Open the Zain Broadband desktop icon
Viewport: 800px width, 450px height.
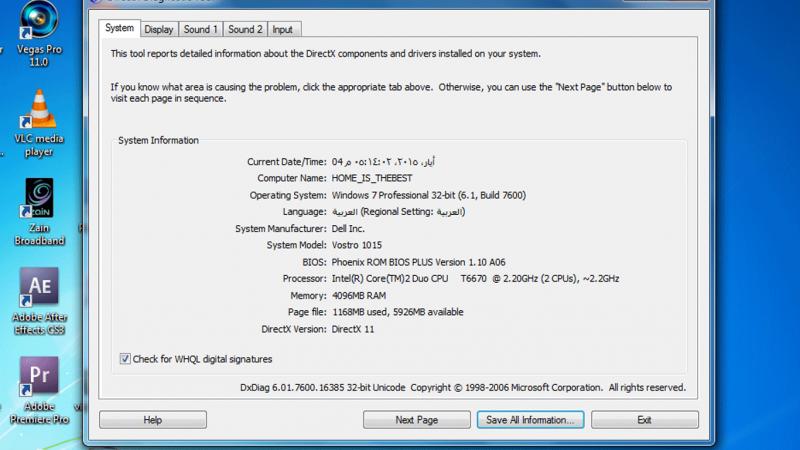coord(39,212)
